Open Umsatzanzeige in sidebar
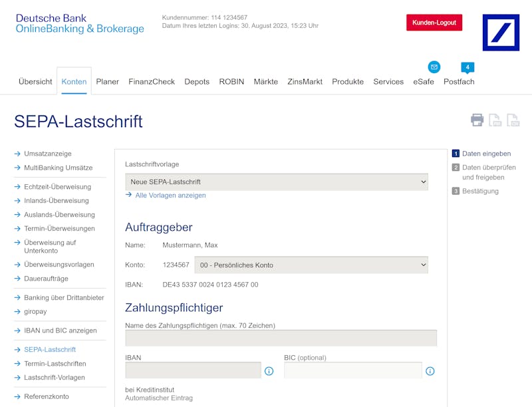 [47, 154]
